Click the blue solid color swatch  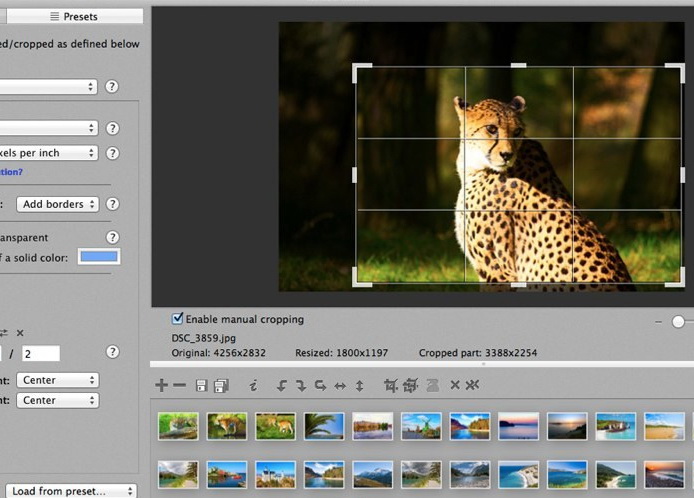pos(99,257)
